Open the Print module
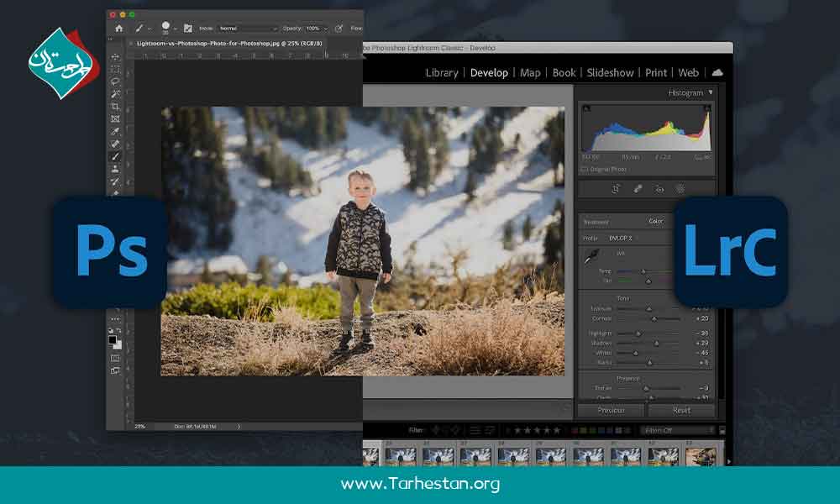 (656, 73)
